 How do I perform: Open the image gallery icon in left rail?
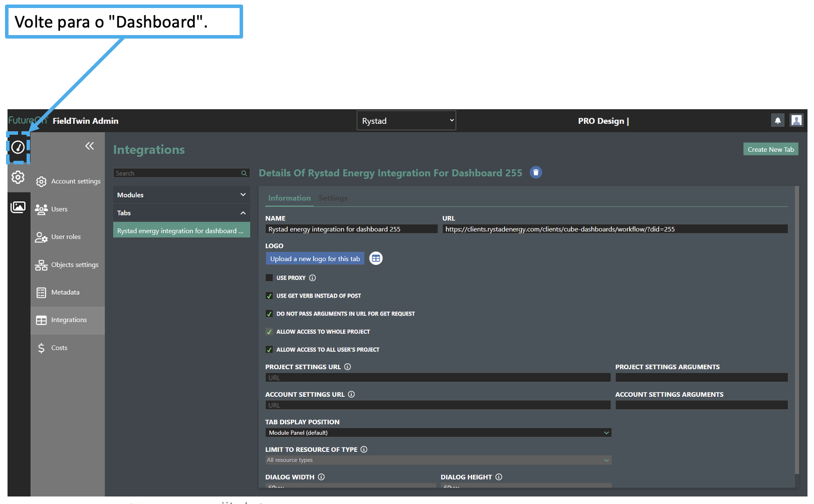click(x=18, y=207)
